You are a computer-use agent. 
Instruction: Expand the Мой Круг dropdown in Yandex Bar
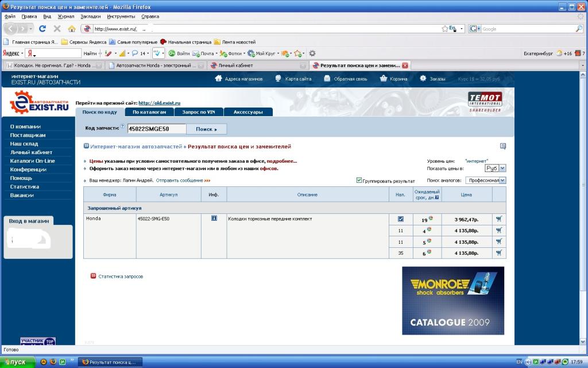[278, 53]
